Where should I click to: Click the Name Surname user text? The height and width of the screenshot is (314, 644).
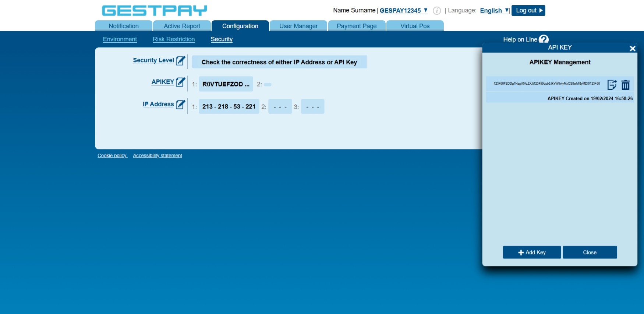point(354,10)
